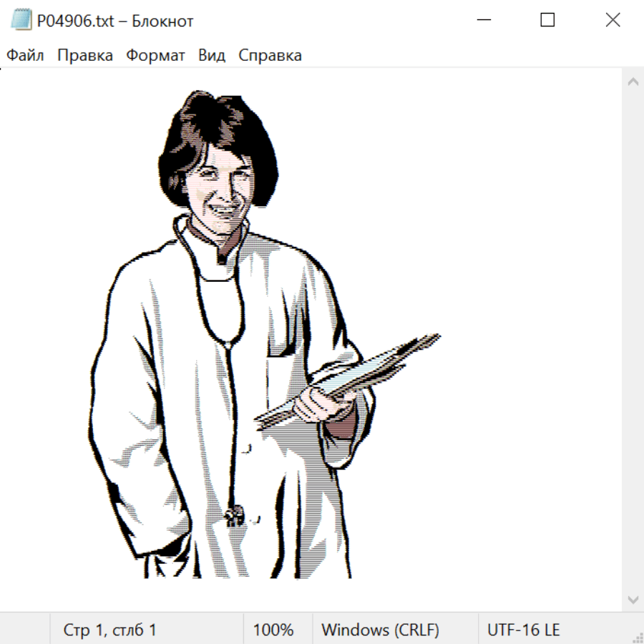The width and height of the screenshot is (644, 644).
Task: Click the scroll up arrow
Action: tap(633, 82)
